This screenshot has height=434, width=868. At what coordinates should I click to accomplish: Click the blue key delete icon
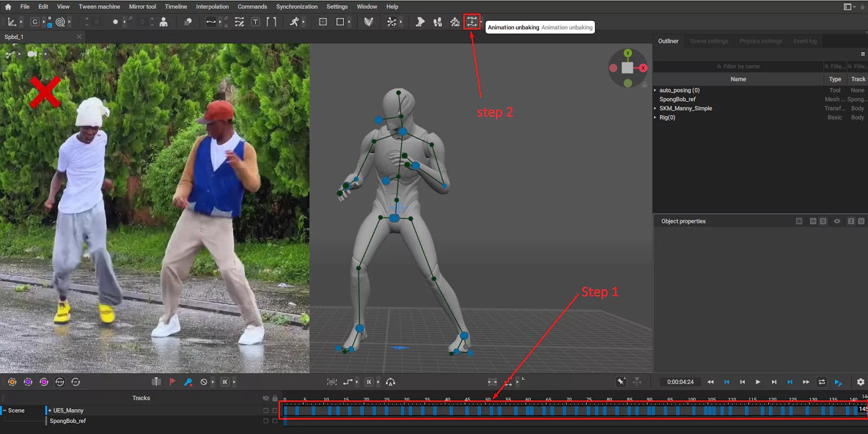click(188, 382)
